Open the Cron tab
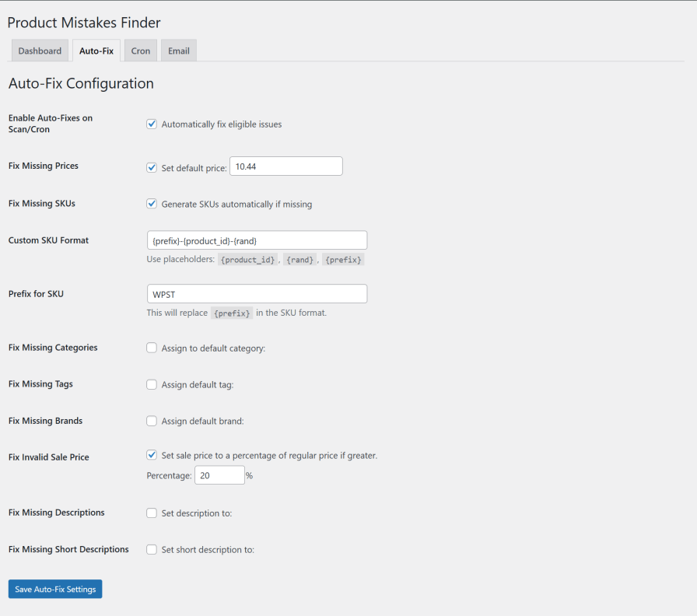 click(141, 51)
